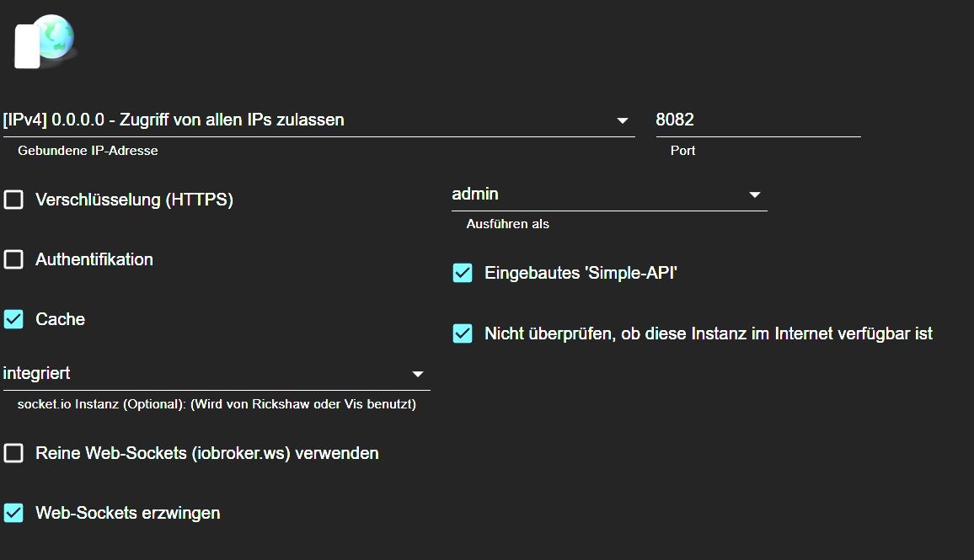The width and height of the screenshot is (974, 560).
Task: Enable 'Reine Web-Sockets (iobroker.ws) verwenden' checkbox
Action: (13, 453)
